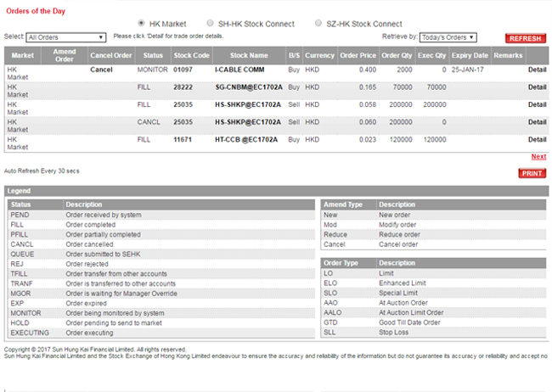Viewport: 552px width, 392px height.
Task: Click the MGOR legend entry
Action: point(20,294)
